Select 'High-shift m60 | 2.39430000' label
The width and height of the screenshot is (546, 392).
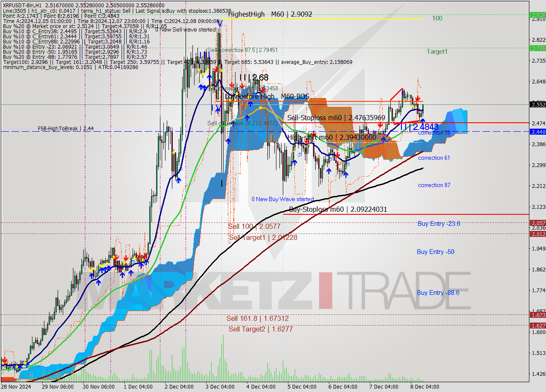(x=331, y=137)
